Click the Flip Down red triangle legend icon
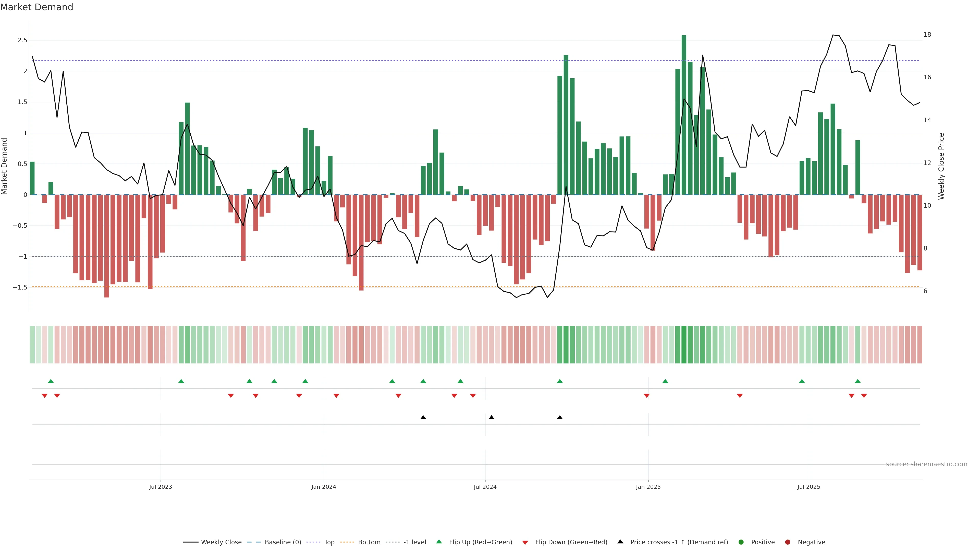The height and width of the screenshot is (551, 980). [x=525, y=543]
